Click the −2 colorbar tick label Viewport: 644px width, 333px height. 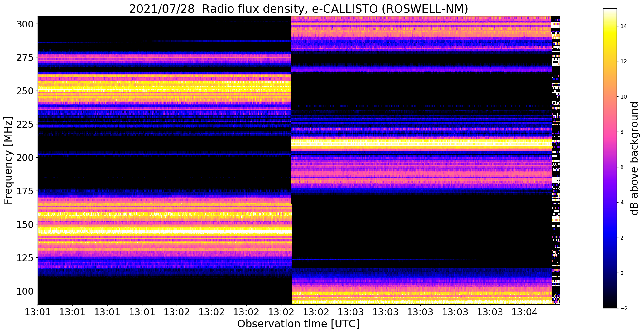(624, 308)
